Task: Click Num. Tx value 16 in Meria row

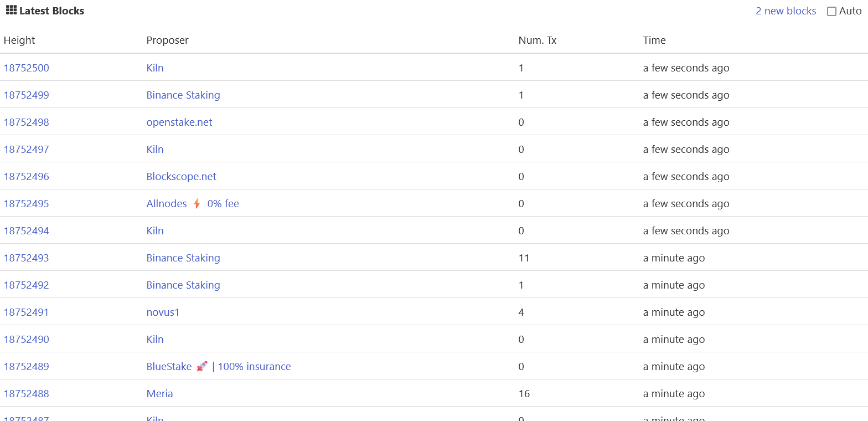Action: 524,394
